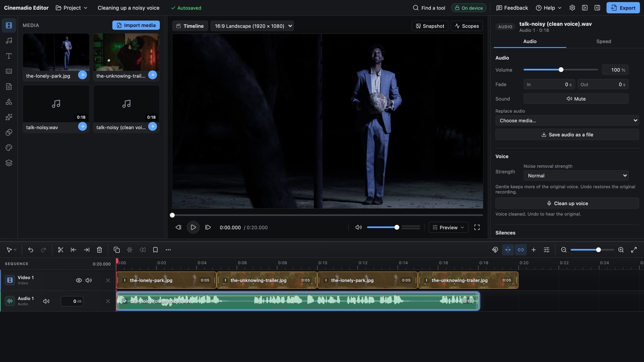The height and width of the screenshot is (362, 644).
Task: Toggle linked clips chain button
Action: 521,250
